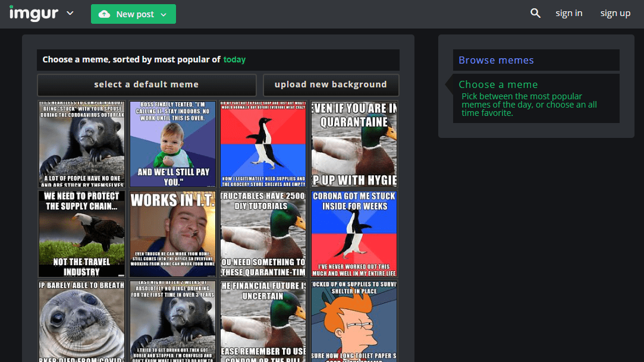Choose the 'Works in I.T.' Good Guy Greg meme

pyautogui.click(x=172, y=234)
